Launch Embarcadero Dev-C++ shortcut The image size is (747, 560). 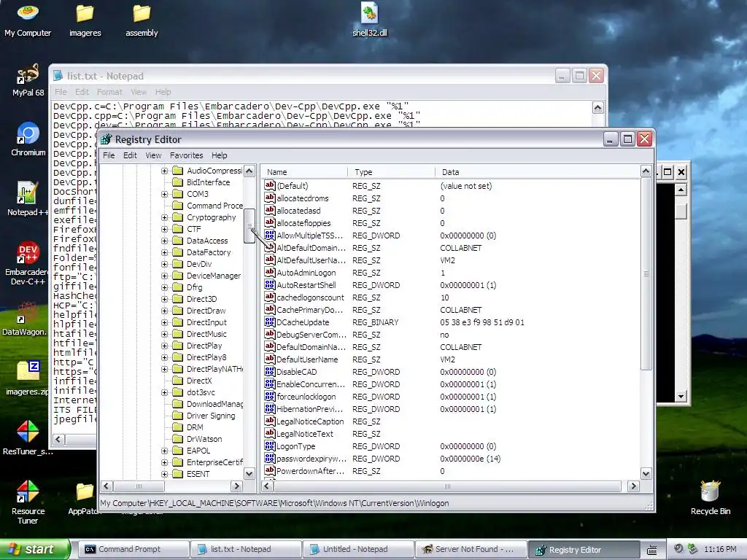pos(28,263)
